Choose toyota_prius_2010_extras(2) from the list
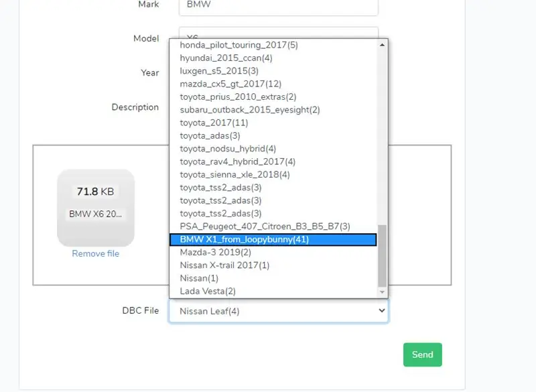 click(x=273, y=97)
